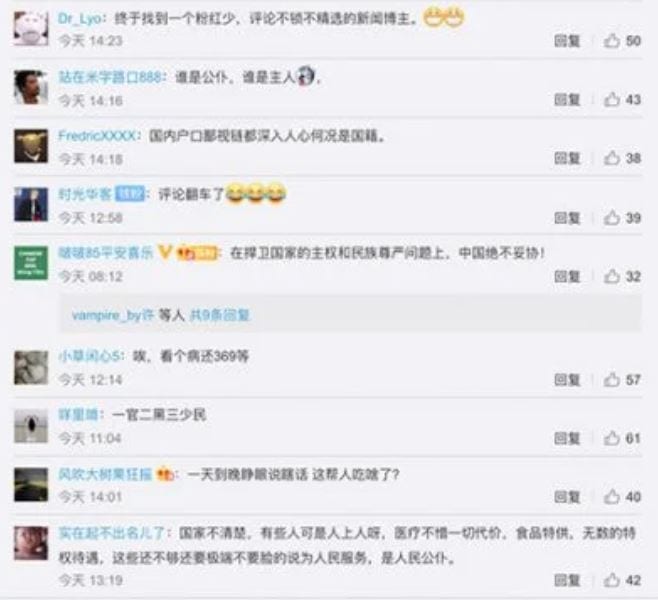Click 回复 on the 13:19 comment
658x600 pixels.
(x=567, y=581)
